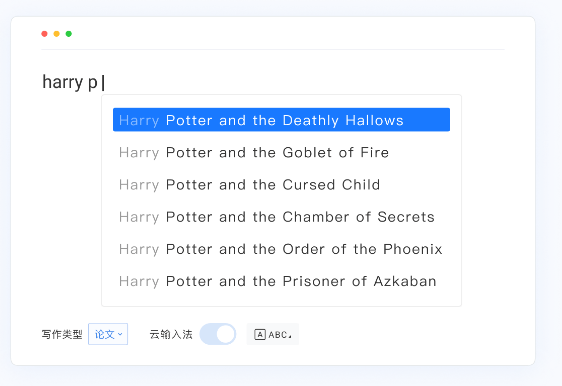Open the small triangle next to ABC
Image resolution: width=562 pixels, height=386 pixels.
click(x=290, y=336)
